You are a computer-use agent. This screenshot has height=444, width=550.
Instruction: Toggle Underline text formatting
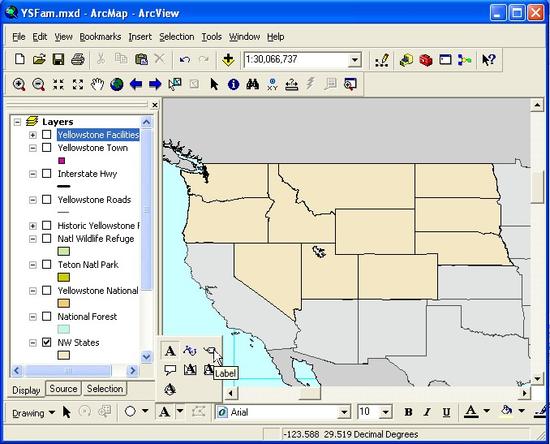[446, 412]
